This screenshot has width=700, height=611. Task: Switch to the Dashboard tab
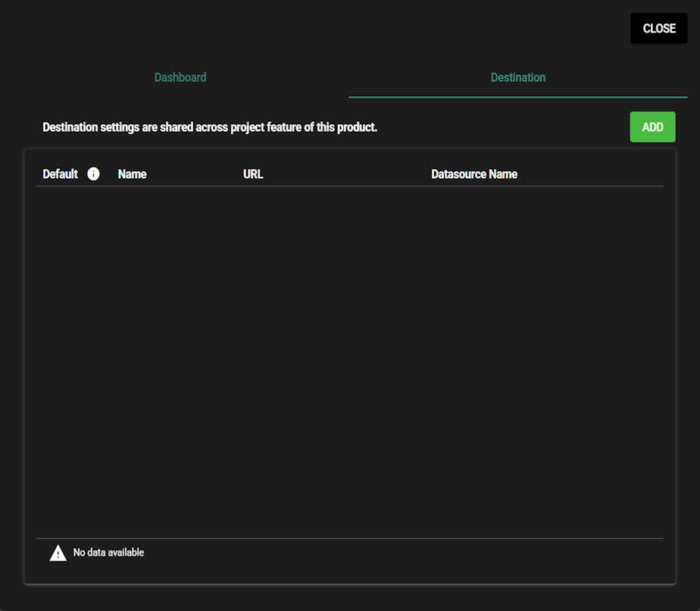[180, 77]
